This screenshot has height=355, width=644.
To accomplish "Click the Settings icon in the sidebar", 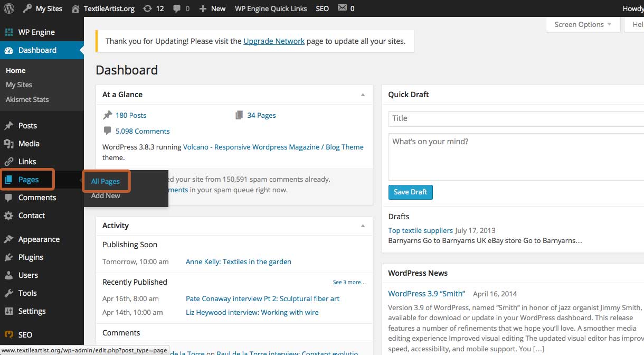I will [x=8, y=311].
